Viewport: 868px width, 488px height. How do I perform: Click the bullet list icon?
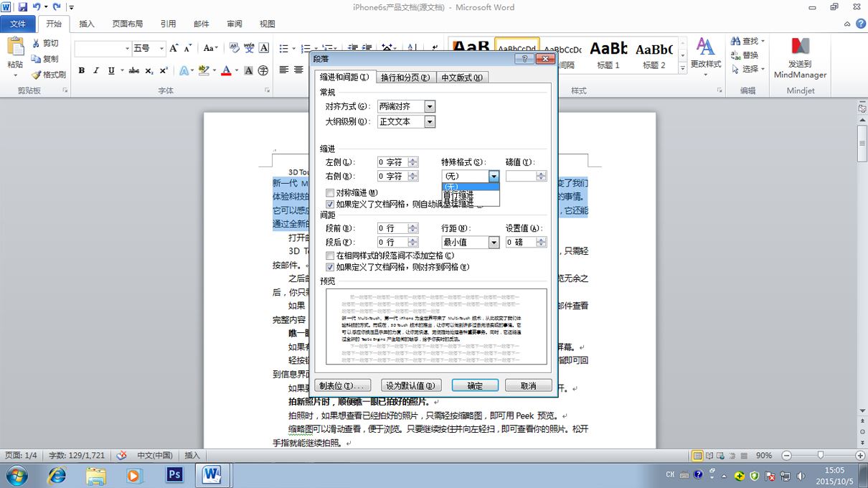click(283, 48)
